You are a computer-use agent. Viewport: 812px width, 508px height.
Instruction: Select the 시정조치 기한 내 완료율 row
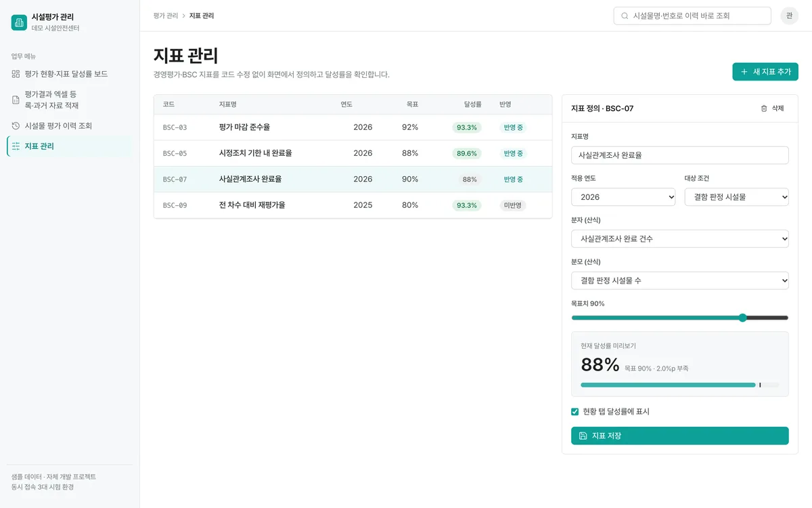(353, 153)
